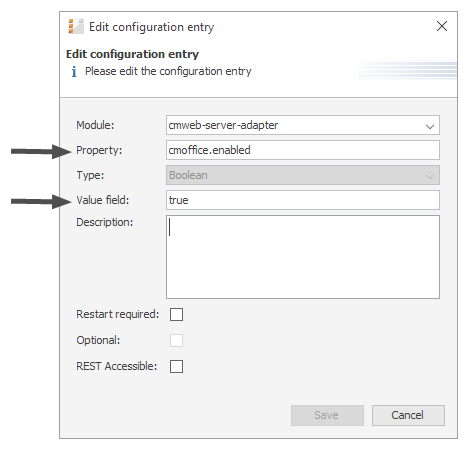Click the "REST Accessible:" label text
The width and height of the screenshot is (471, 453).
(117, 366)
